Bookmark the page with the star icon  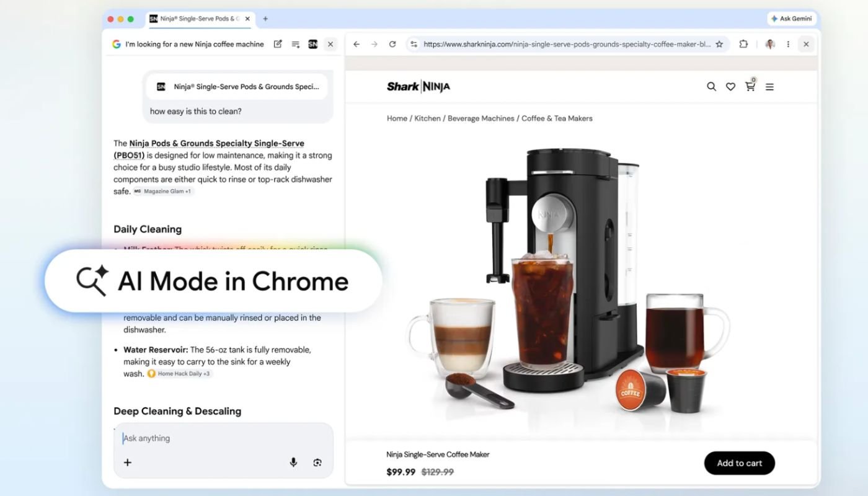click(x=719, y=44)
